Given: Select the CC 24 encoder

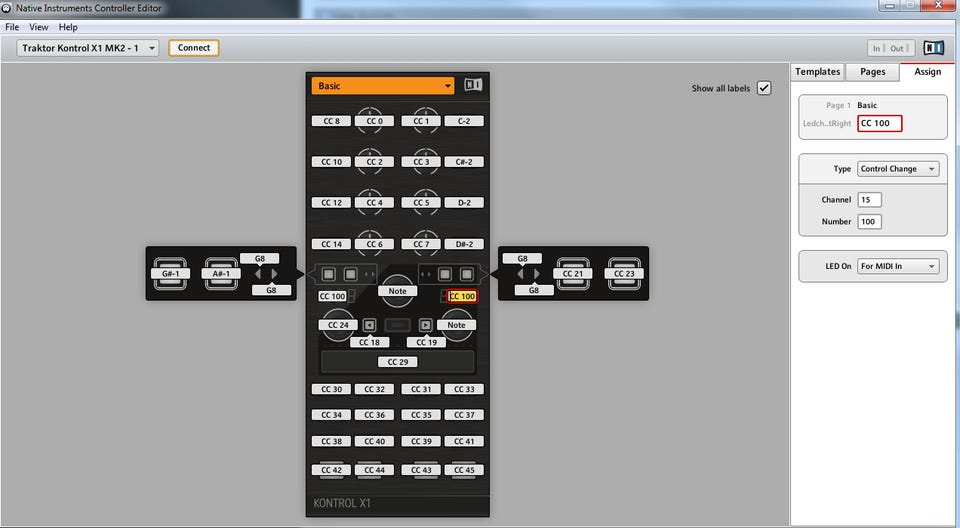Looking at the screenshot, I should [338, 325].
